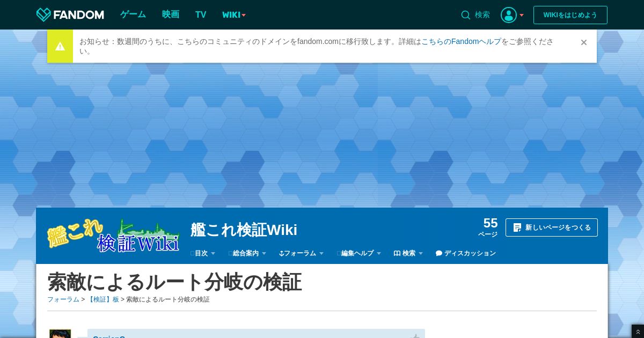Click the poster avatar thumbnail
This screenshot has width=644, height=338.
click(x=60, y=334)
